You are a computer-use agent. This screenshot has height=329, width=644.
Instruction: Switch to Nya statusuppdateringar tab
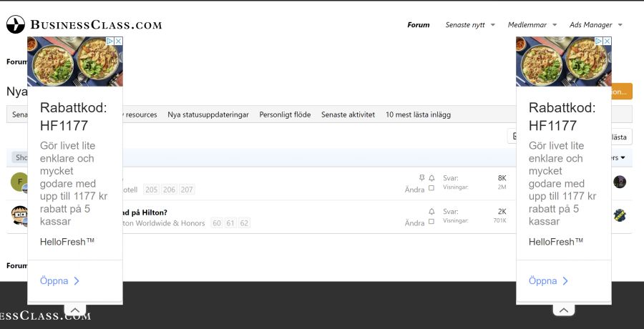click(208, 114)
